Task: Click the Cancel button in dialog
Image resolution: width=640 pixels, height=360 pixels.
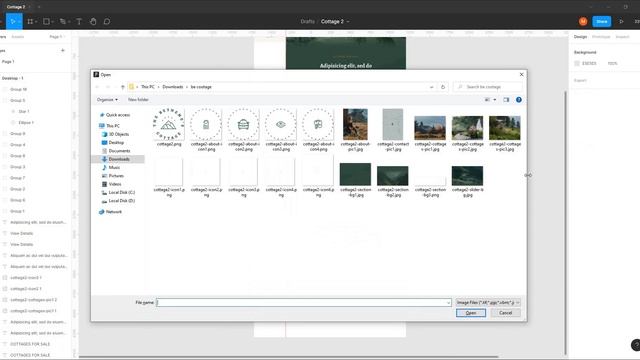Action: (x=505, y=313)
